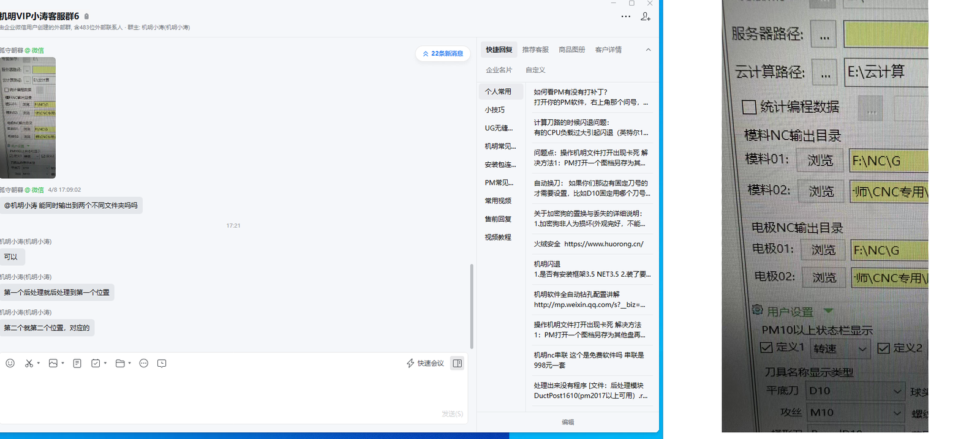Image resolution: width=980 pixels, height=439 pixels.
Task: Start a 快速会议 quick meeting
Action: coord(424,363)
